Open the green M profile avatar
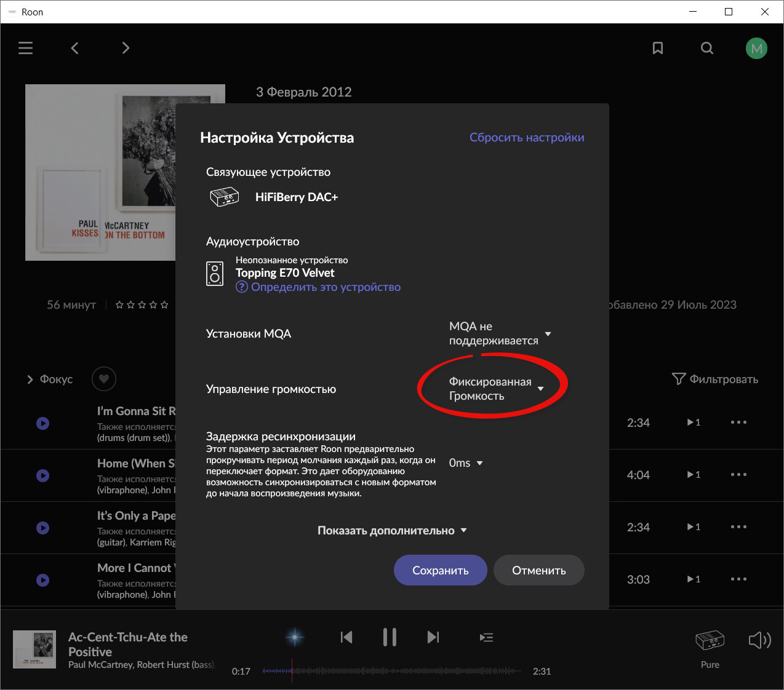 point(756,48)
